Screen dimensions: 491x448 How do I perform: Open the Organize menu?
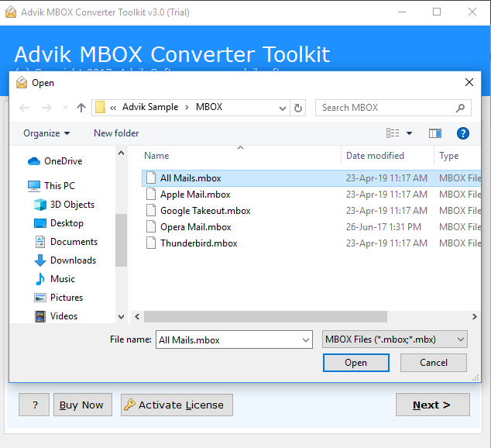[x=46, y=133]
